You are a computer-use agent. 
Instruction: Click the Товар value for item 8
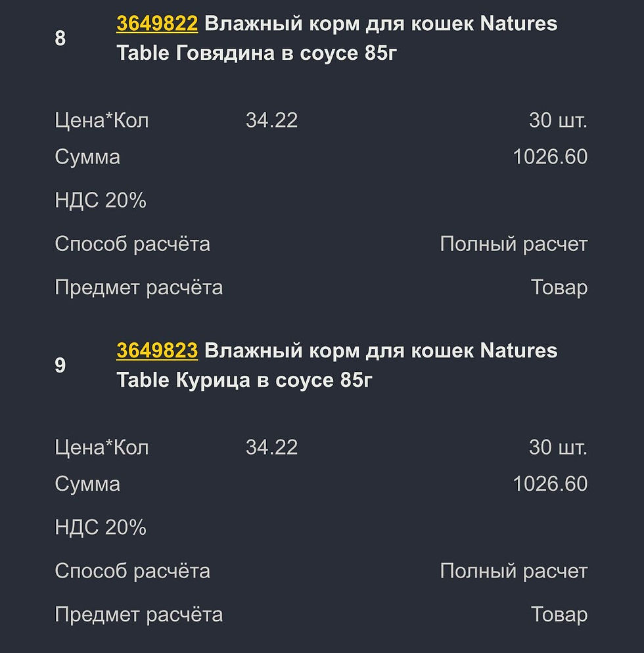[x=559, y=288]
